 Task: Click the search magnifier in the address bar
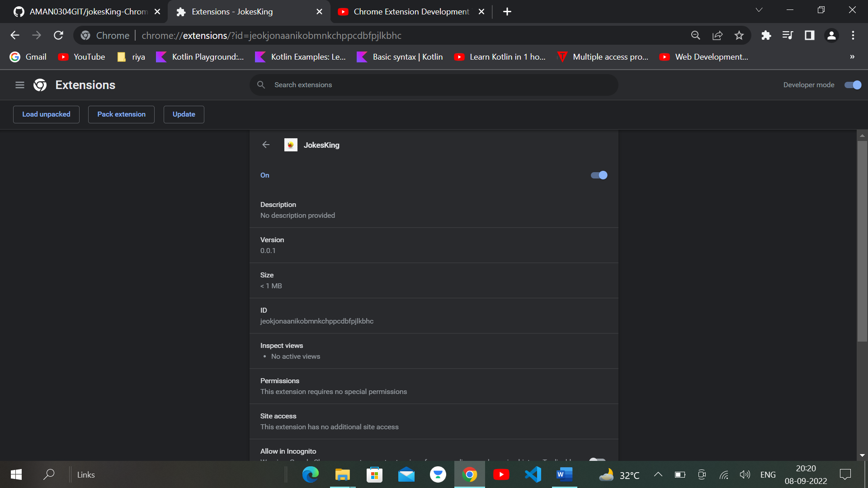coord(696,35)
